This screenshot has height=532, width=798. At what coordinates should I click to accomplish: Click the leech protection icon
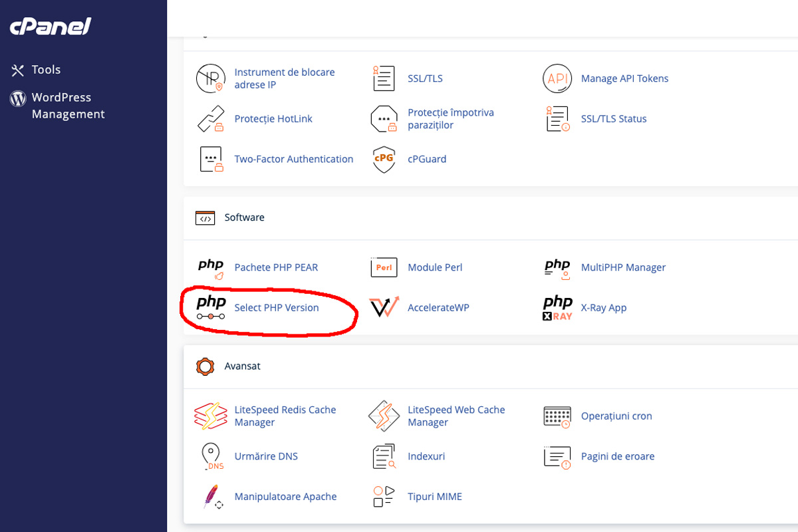384,119
